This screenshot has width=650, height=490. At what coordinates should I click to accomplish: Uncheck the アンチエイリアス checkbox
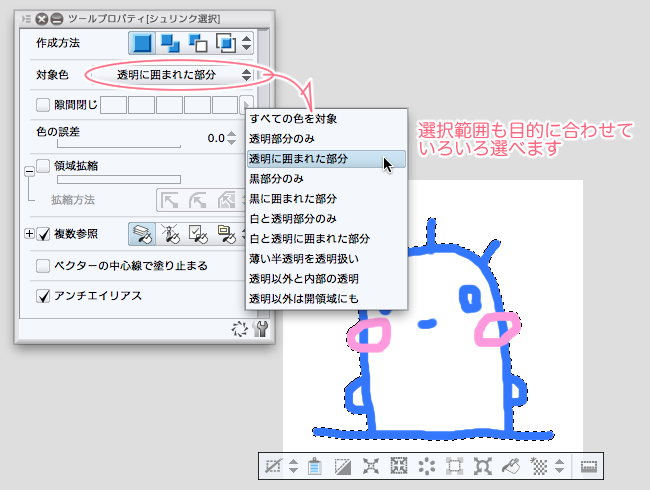(43, 296)
